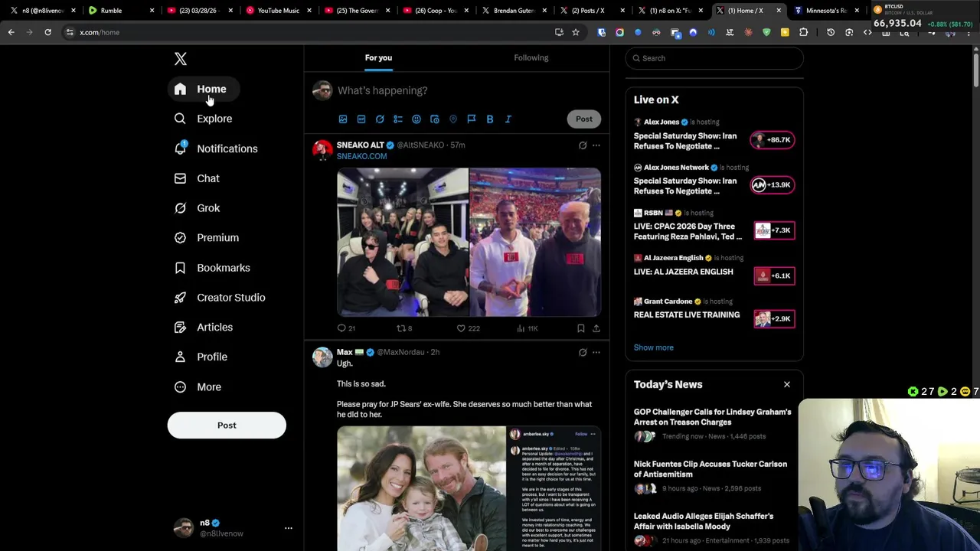Screen dimensions: 980x551
Task: Ask Grok about SNEAKO ALT post
Action: pos(583,145)
